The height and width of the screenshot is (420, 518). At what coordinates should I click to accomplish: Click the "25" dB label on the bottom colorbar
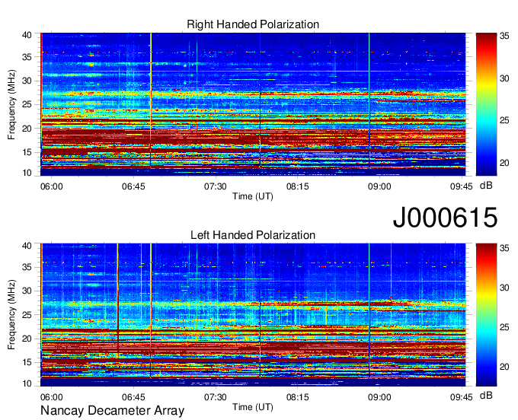[504, 327]
